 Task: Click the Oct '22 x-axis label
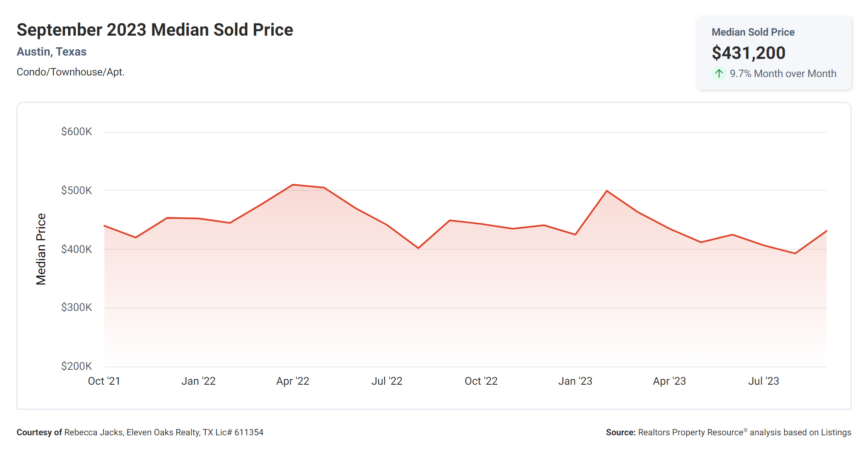point(481,381)
